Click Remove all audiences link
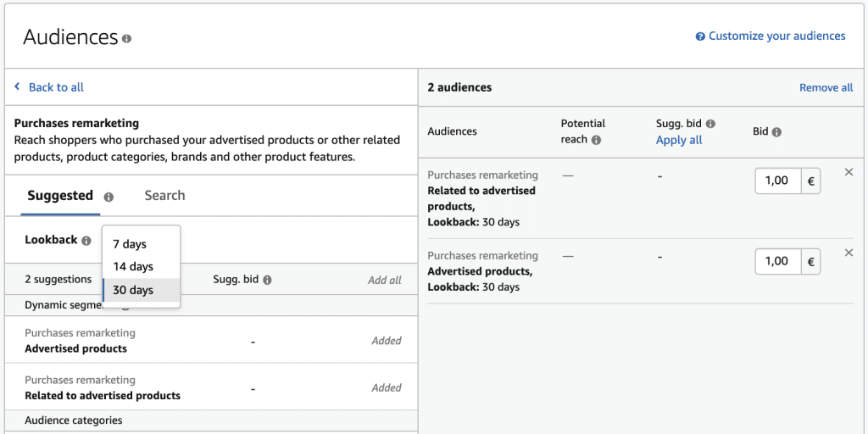This screenshot has width=868, height=434. coord(826,87)
